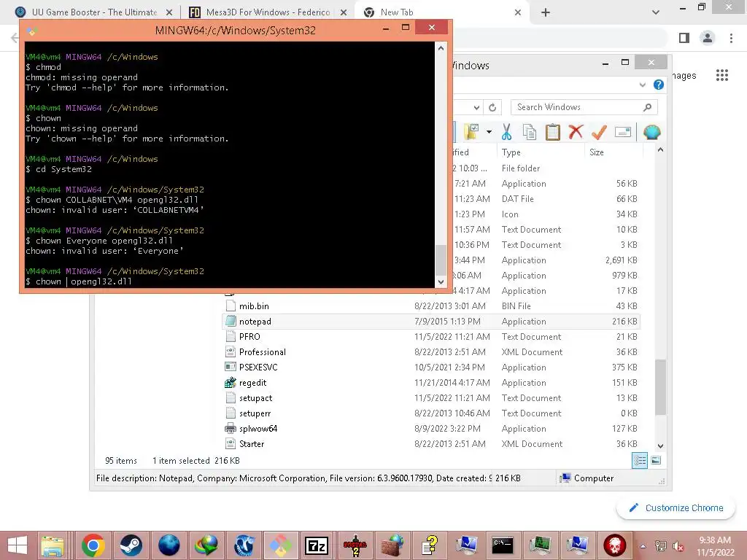Sort the file list by Size column
The height and width of the screenshot is (560, 747).
coord(597,152)
